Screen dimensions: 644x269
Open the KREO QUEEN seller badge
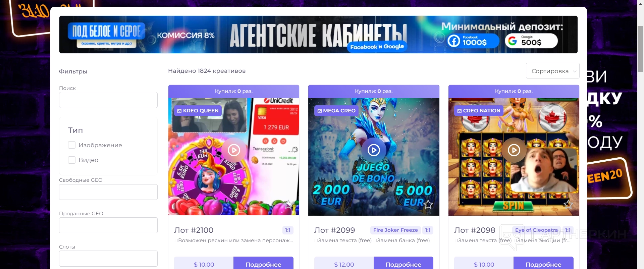[198, 111]
